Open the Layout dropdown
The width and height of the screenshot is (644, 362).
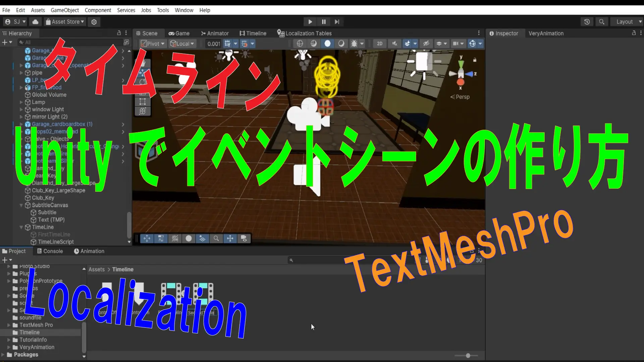[627, 22]
